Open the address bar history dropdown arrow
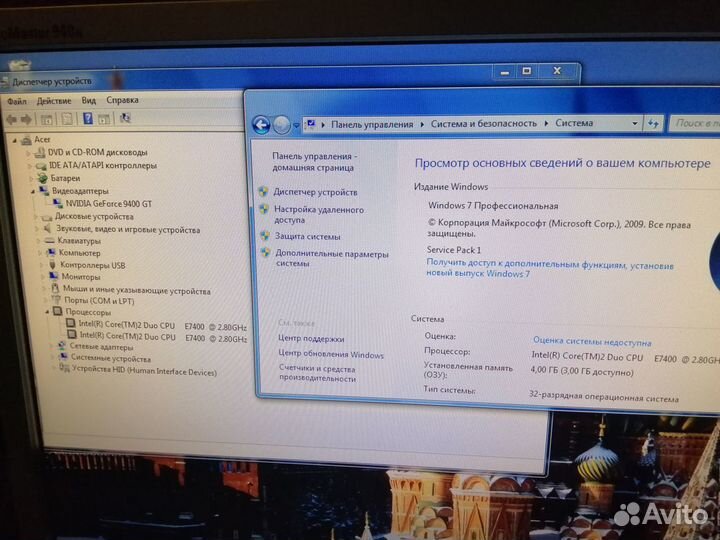The height and width of the screenshot is (540, 720). point(635,123)
